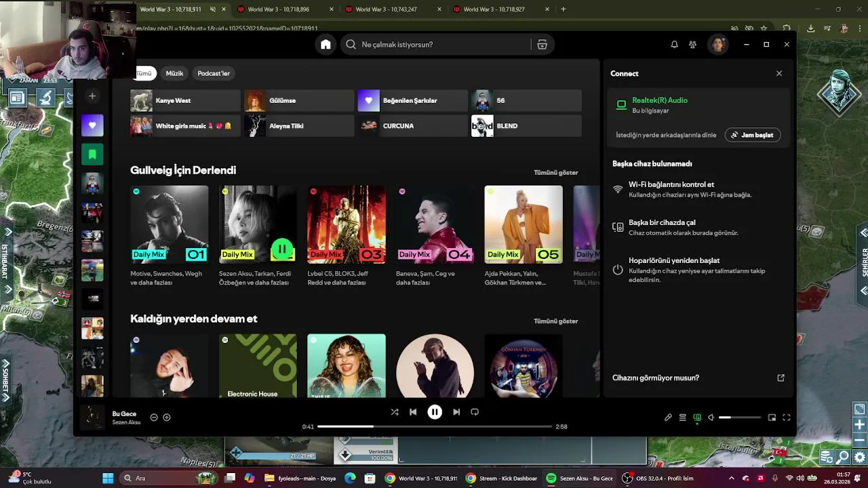
Task: Switch to World War 3 - 10,743,247 tab
Action: pyautogui.click(x=394, y=9)
